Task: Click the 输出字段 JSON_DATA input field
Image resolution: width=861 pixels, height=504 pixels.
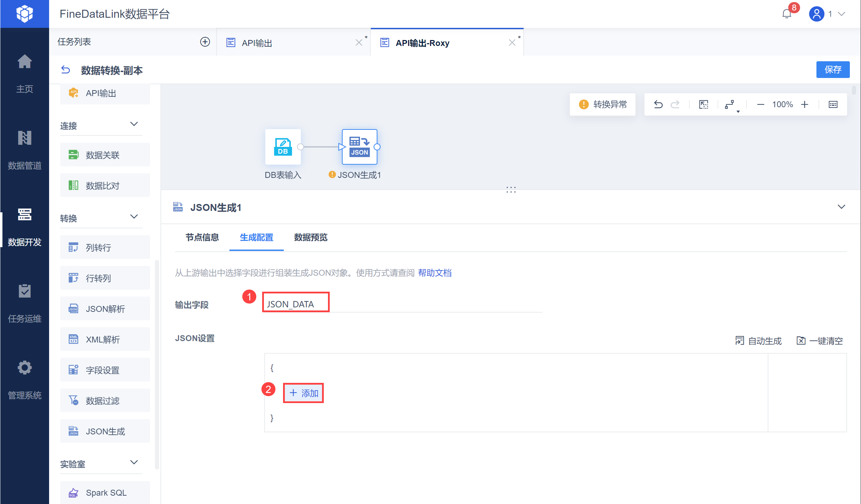Action: tap(402, 304)
